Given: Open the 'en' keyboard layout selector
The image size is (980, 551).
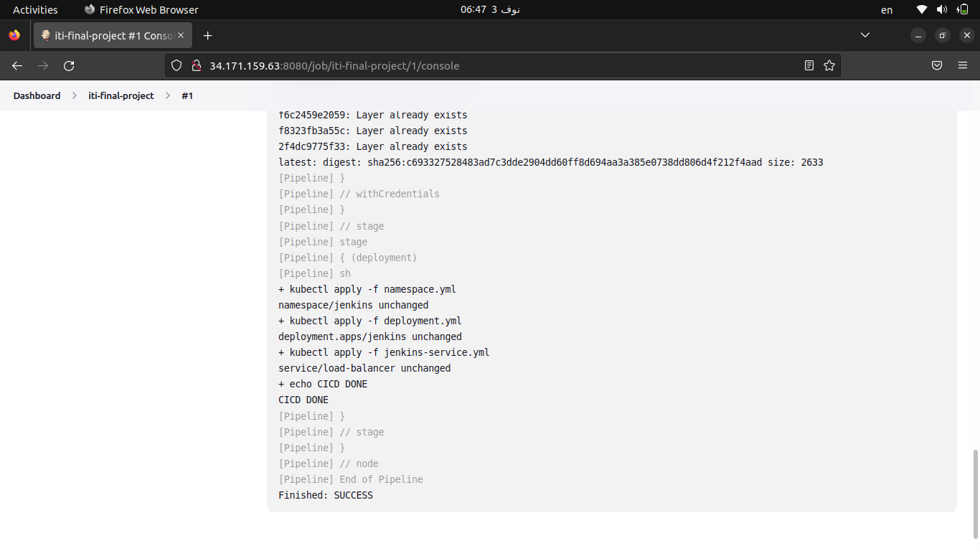Looking at the screenshot, I should pyautogui.click(x=886, y=9).
